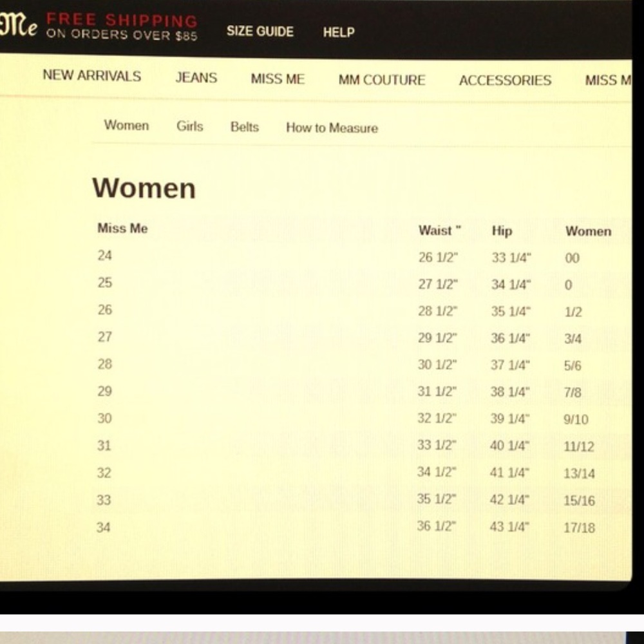Screen dimensions: 644x644
Task: Click hip value 39 1/4"
Action: [510, 419]
